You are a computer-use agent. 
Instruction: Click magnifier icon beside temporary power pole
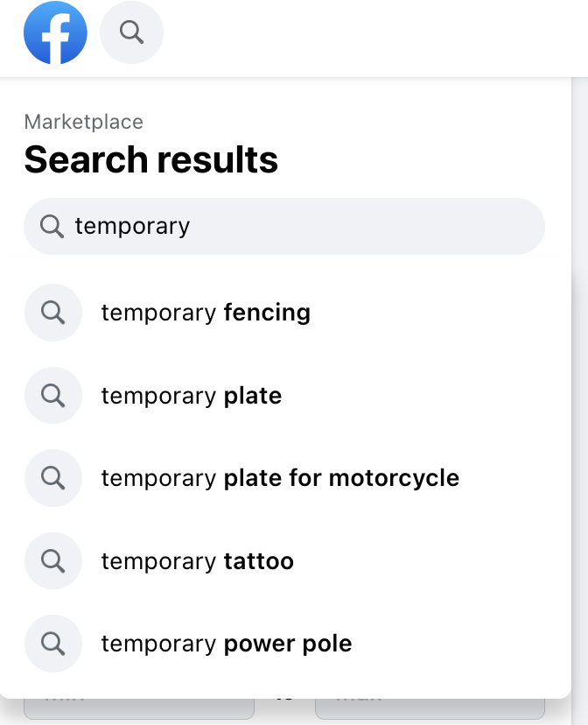click(x=53, y=644)
